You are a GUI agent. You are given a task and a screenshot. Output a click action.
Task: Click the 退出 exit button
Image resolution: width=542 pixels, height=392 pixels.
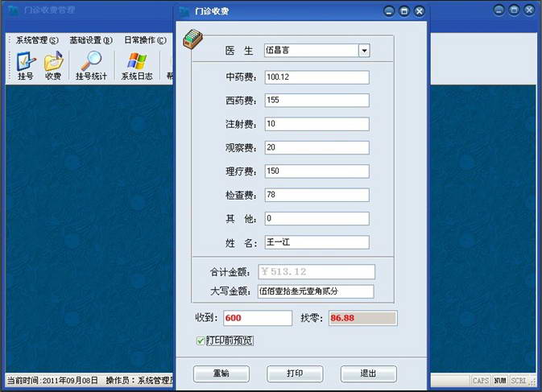[369, 373]
